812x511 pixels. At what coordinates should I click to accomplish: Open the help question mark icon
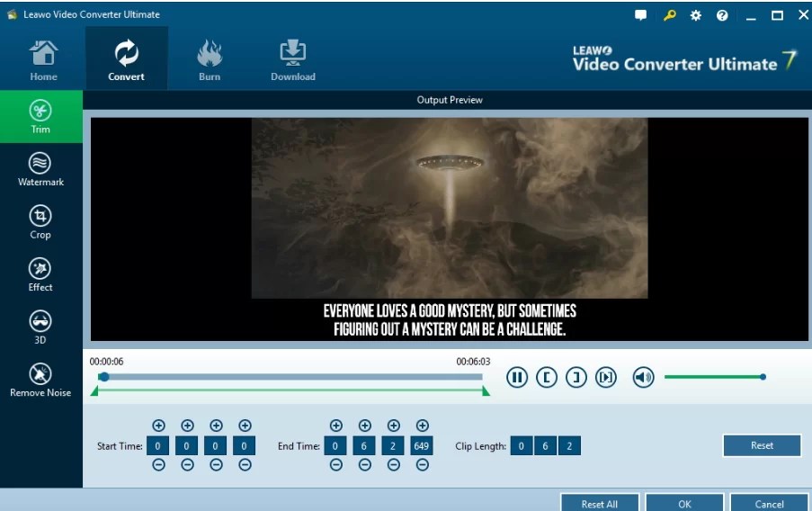pos(722,15)
